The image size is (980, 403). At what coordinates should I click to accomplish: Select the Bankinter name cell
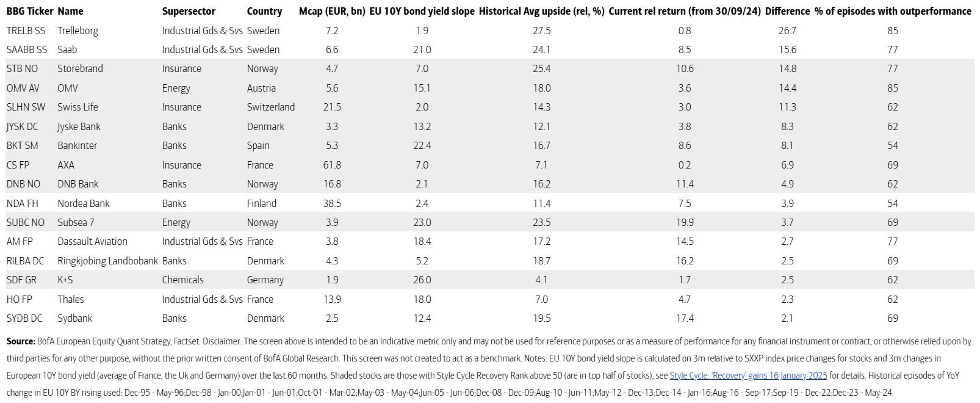pos(77,145)
